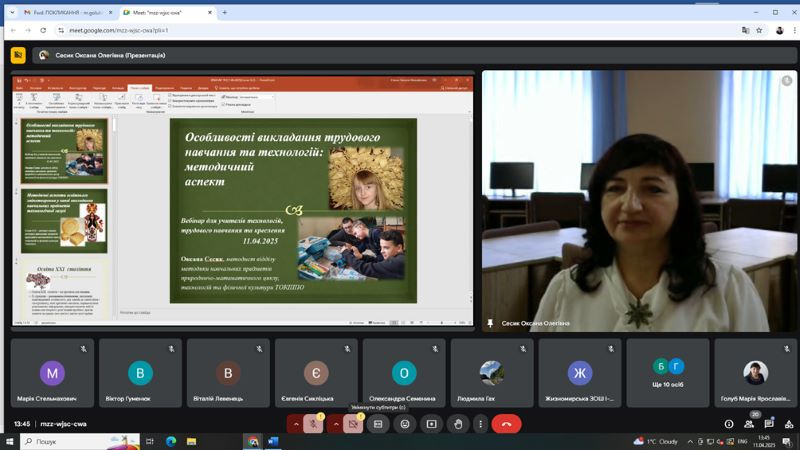Expand the Chrome tab search chevron

coord(12,12)
